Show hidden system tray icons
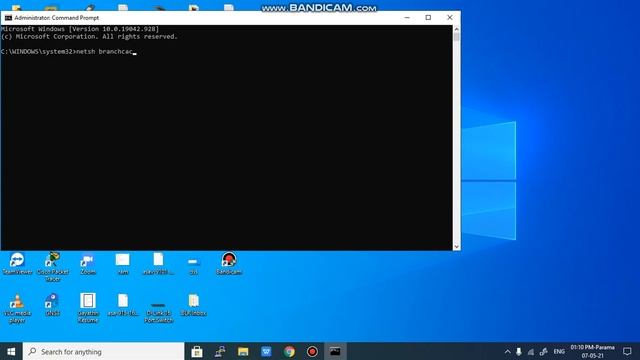The width and height of the screenshot is (640, 360). (x=507, y=351)
